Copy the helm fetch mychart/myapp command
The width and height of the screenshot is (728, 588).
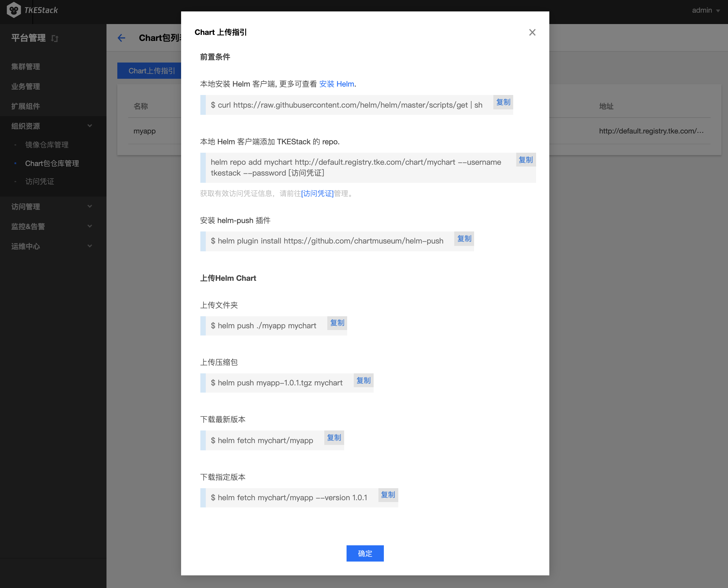pyautogui.click(x=334, y=438)
